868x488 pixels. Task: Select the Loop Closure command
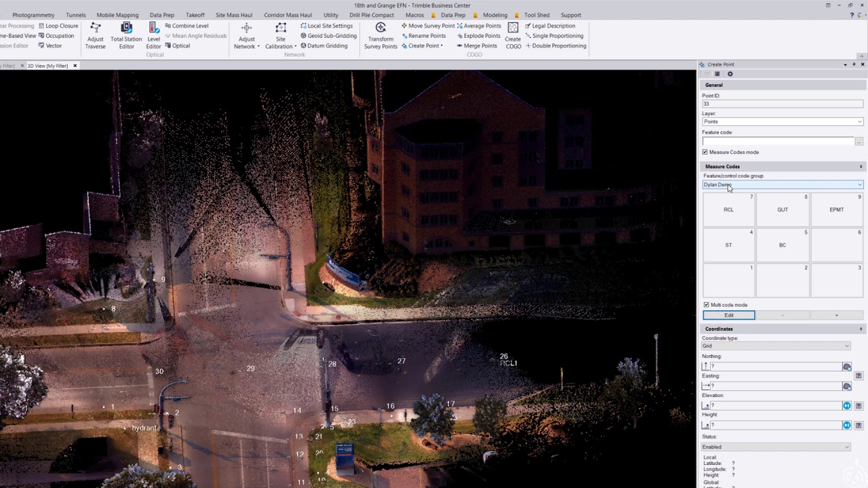[x=58, y=26]
